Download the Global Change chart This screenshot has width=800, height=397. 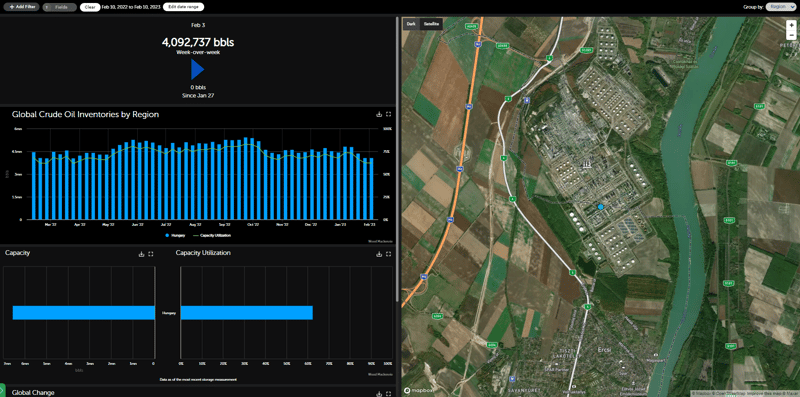[379, 394]
